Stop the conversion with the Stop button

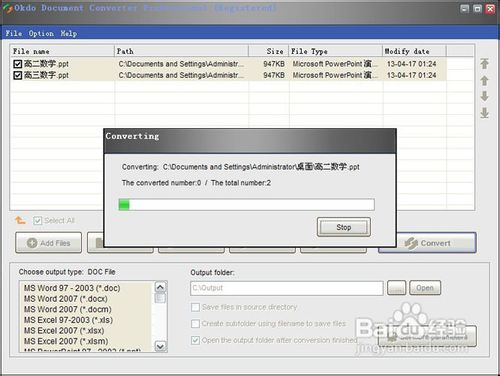tap(344, 227)
